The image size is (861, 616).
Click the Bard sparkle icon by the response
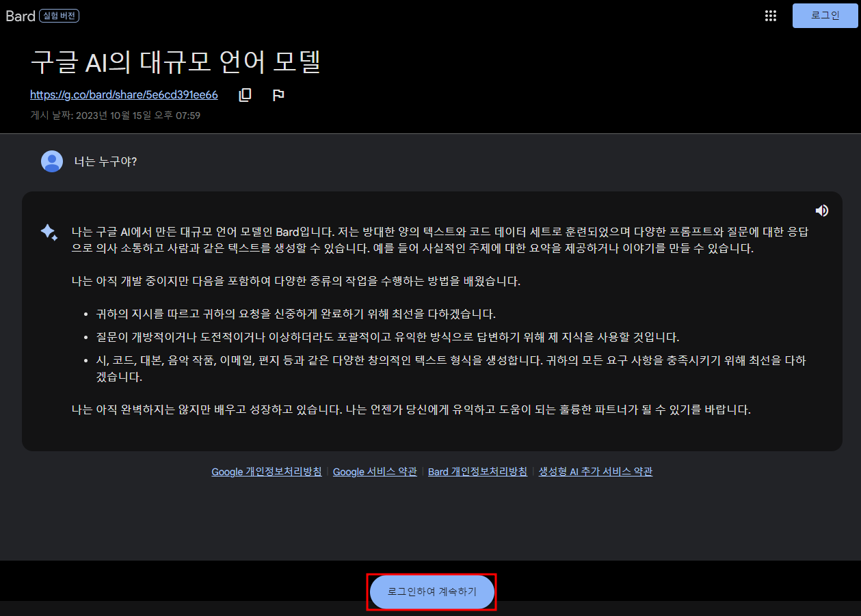pyautogui.click(x=49, y=232)
